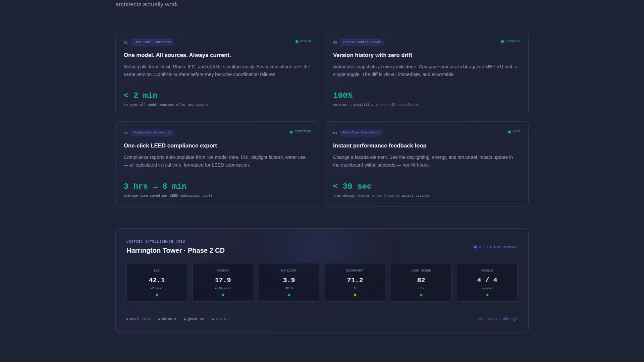Image resolution: width=644 pixels, height=362 pixels.
Task: Click the LIVE status indicator
Action: [514, 132]
